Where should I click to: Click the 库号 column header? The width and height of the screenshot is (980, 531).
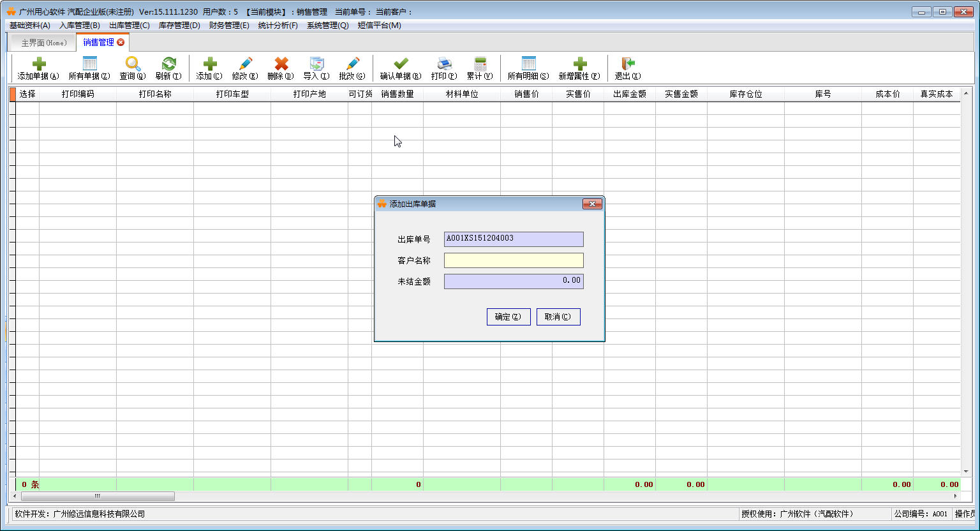coord(823,94)
